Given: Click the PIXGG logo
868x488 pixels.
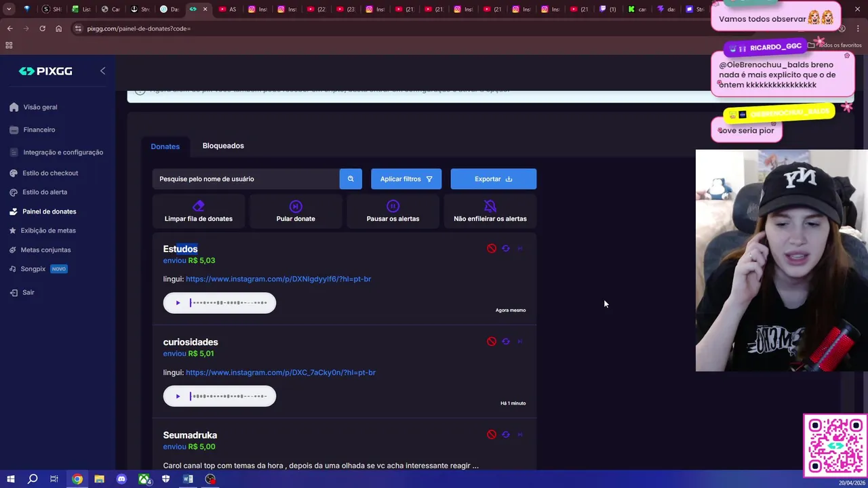Looking at the screenshot, I should click(45, 71).
